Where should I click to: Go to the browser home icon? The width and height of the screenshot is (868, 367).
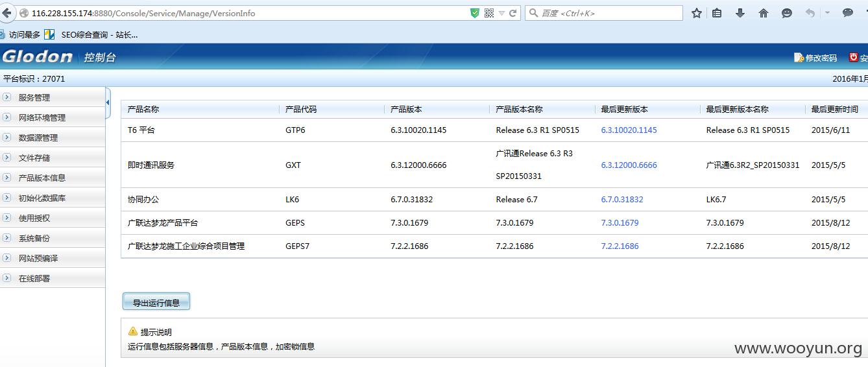[764, 13]
